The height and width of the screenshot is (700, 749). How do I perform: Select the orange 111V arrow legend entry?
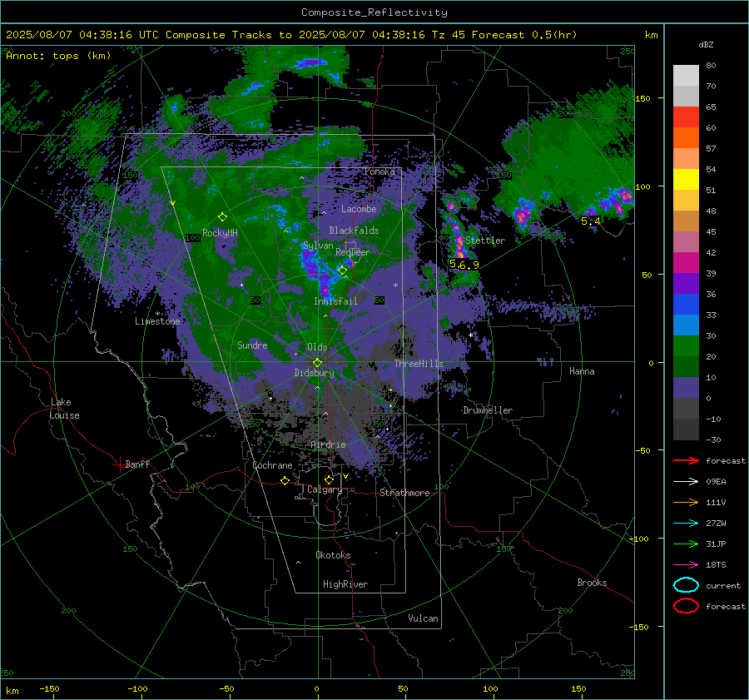tap(686, 502)
